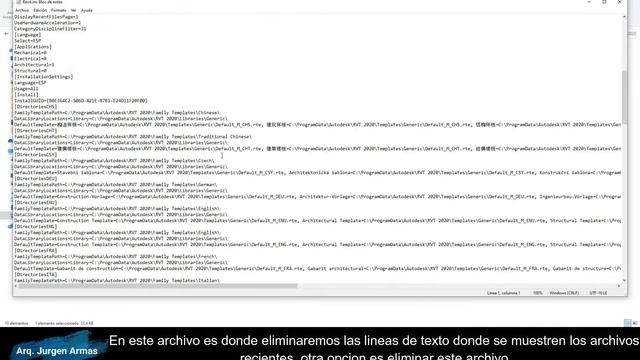This screenshot has height=360, width=640.
Task: Switch File Explorer to large icons view
Action: pos(635,323)
